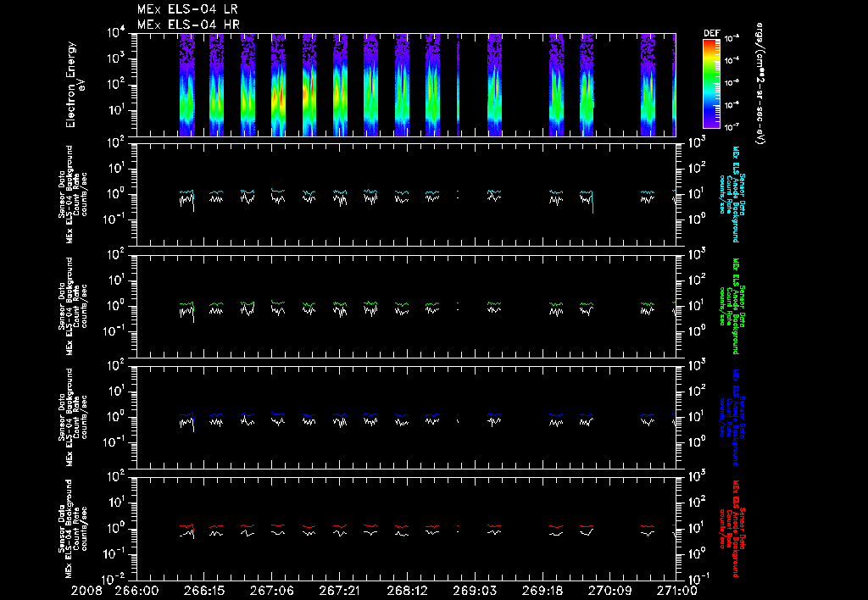Screen dimensions: 868x600
Task: Click the "Electron Energy eV" axis label
Action: pos(75,85)
